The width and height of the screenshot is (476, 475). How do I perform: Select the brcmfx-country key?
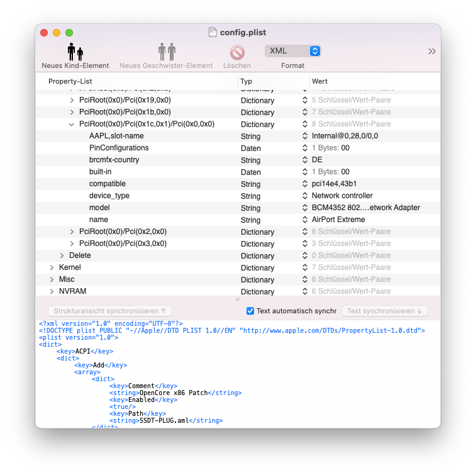click(x=114, y=160)
